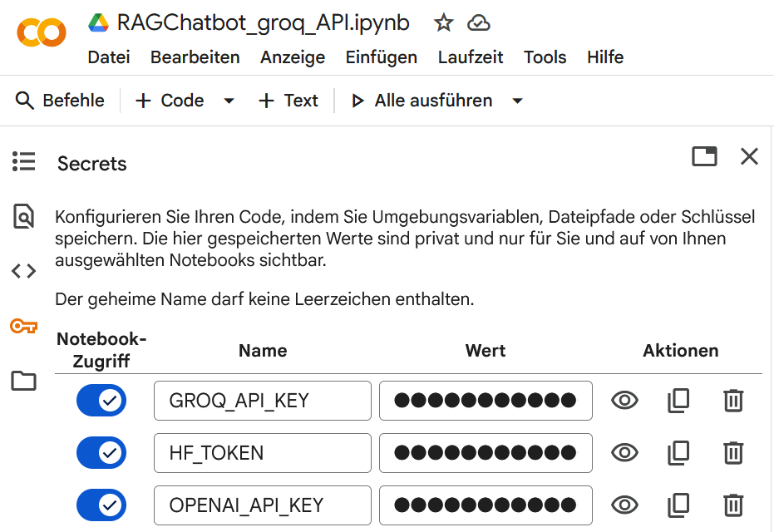Delete the OPENAI_API_KEY secret
This screenshot has width=774, height=532.
(732, 505)
